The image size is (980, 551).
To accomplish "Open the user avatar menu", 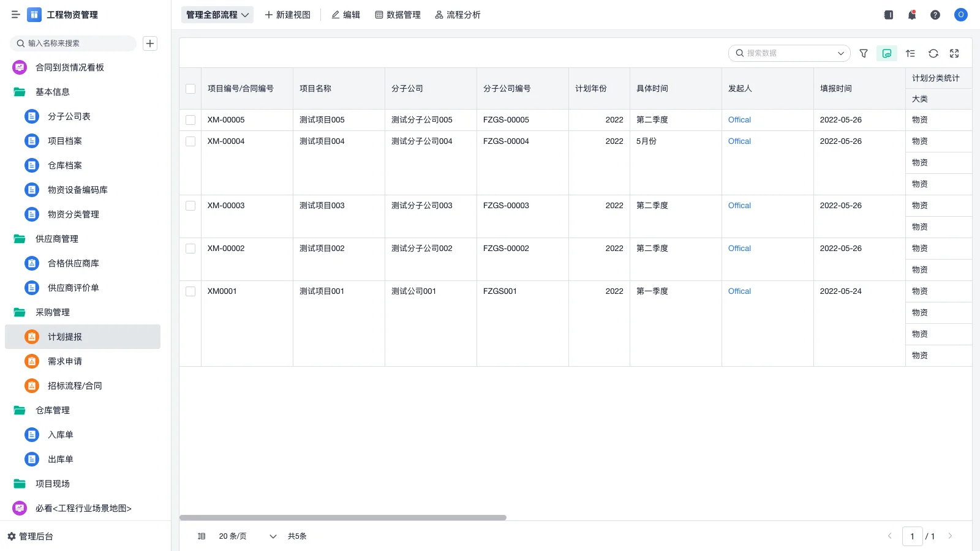I will click(x=961, y=15).
